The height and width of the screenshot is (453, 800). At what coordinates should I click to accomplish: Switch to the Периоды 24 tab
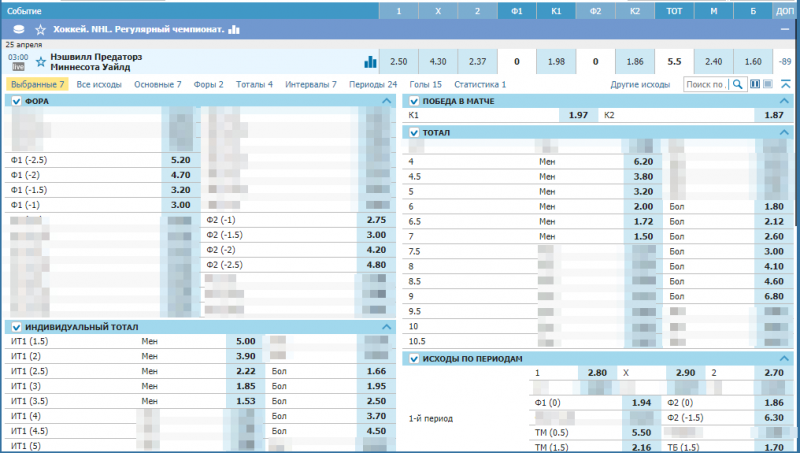click(x=372, y=85)
